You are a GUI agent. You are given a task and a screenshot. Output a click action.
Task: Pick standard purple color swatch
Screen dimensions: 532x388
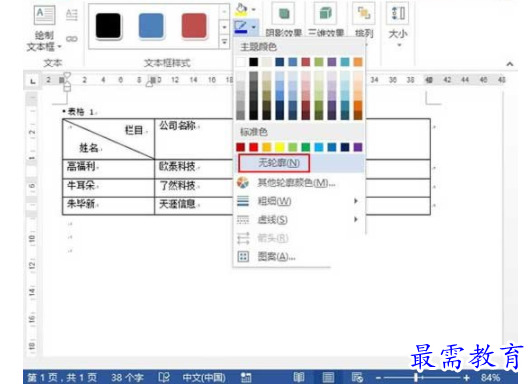click(358, 147)
